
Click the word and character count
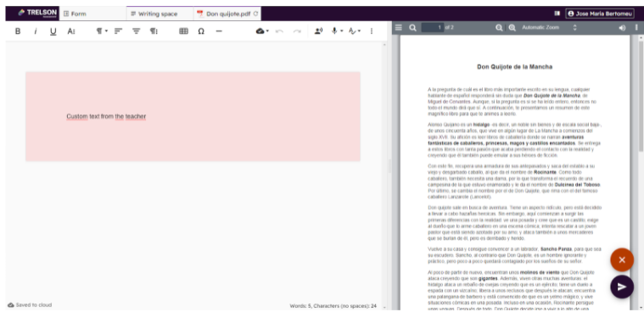click(333, 306)
